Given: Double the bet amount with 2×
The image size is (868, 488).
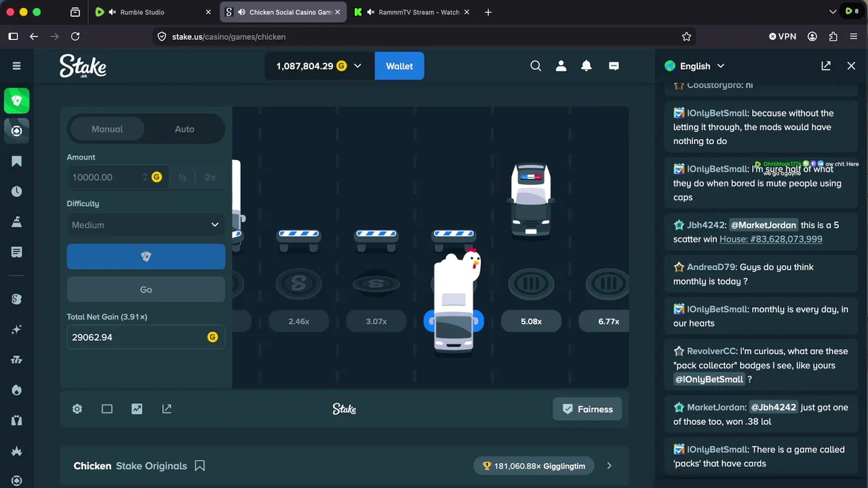Looking at the screenshot, I should point(210,177).
